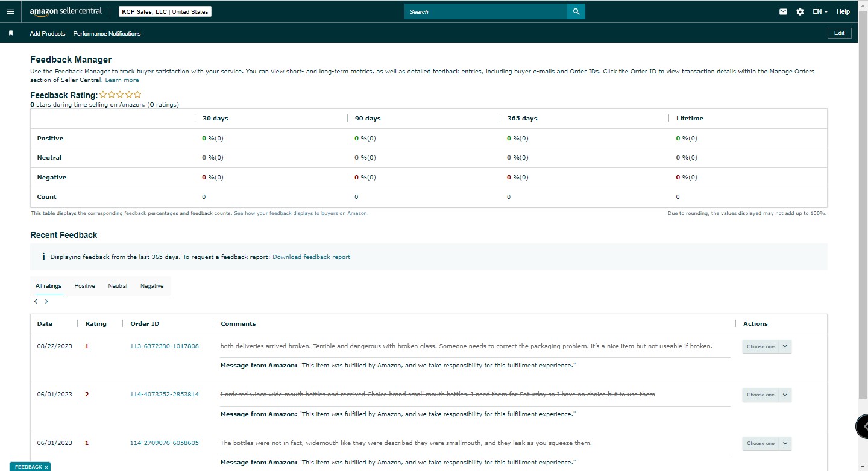
Task: Click the FEEDBACK button at the bottom
Action: (x=28, y=467)
